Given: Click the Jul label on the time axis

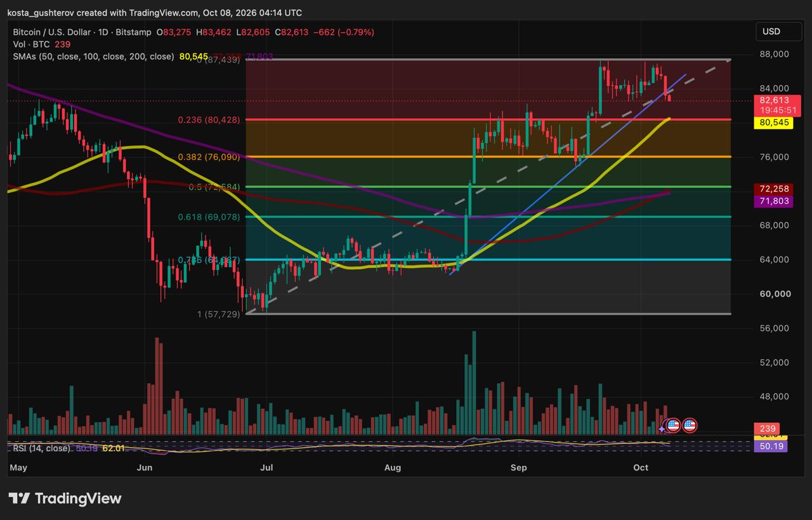Looking at the screenshot, I should [267, 468].
